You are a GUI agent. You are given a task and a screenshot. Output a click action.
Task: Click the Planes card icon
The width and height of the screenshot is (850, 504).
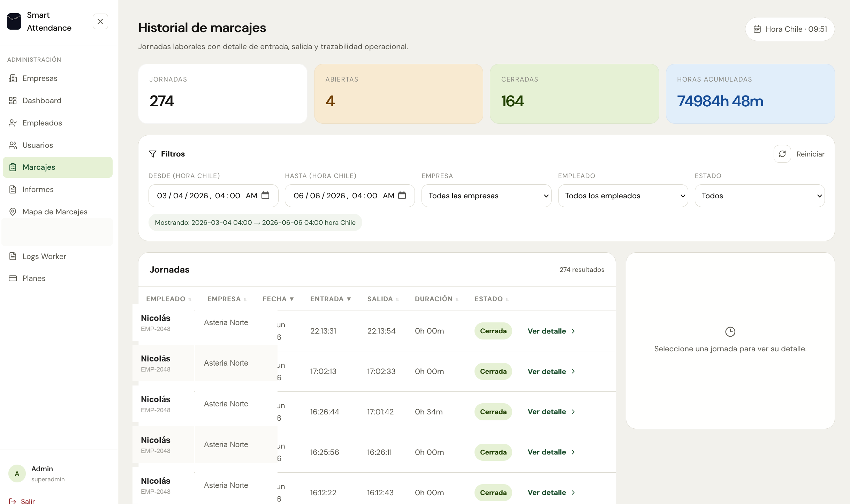point(13,278)
